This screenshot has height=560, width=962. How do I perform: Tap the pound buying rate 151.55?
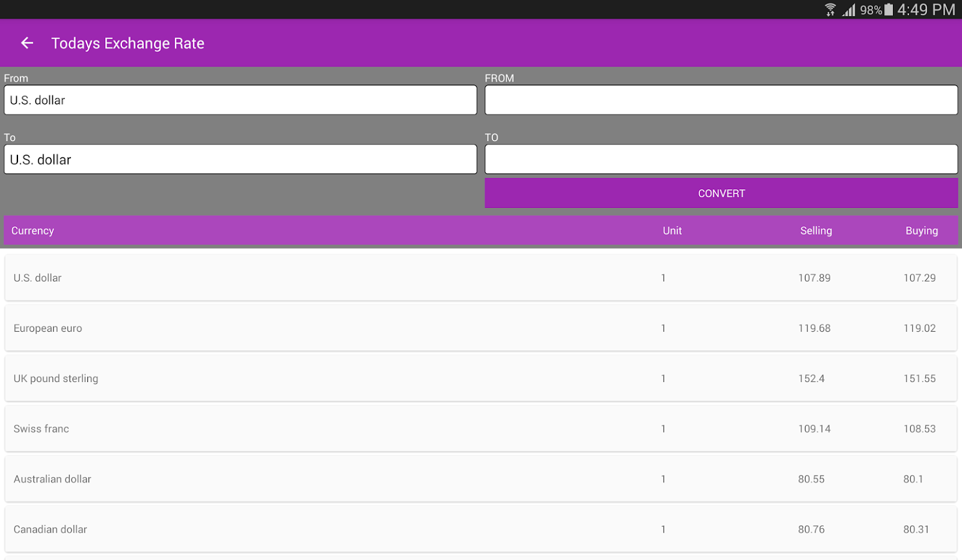tap(920, 379)
